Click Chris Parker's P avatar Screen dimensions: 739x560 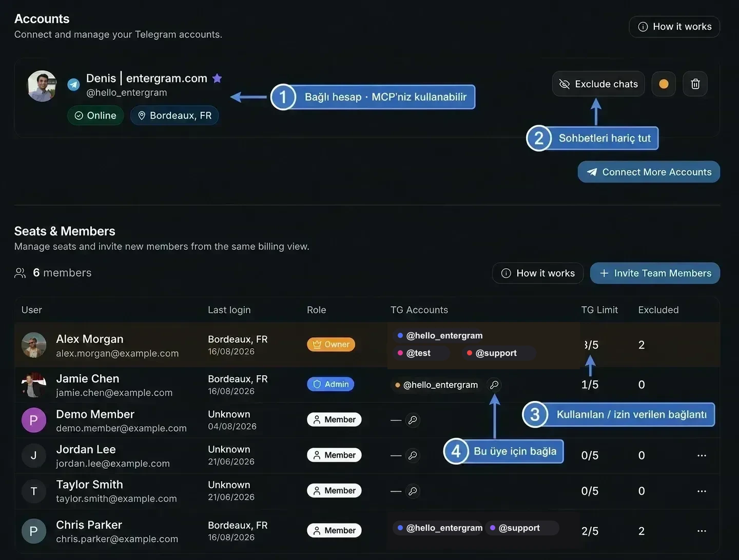pyautogui.click(x=34, y=531)
